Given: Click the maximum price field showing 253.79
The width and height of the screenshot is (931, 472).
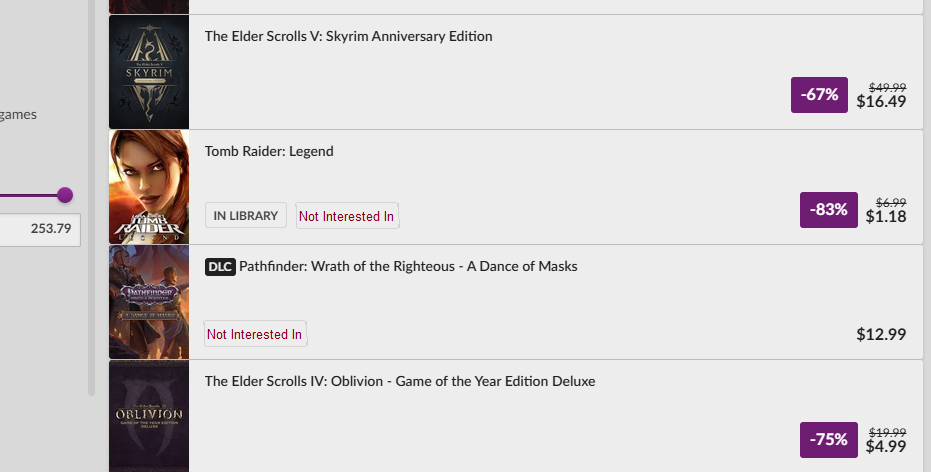Looking at the screenshot, I should (39, 229).
